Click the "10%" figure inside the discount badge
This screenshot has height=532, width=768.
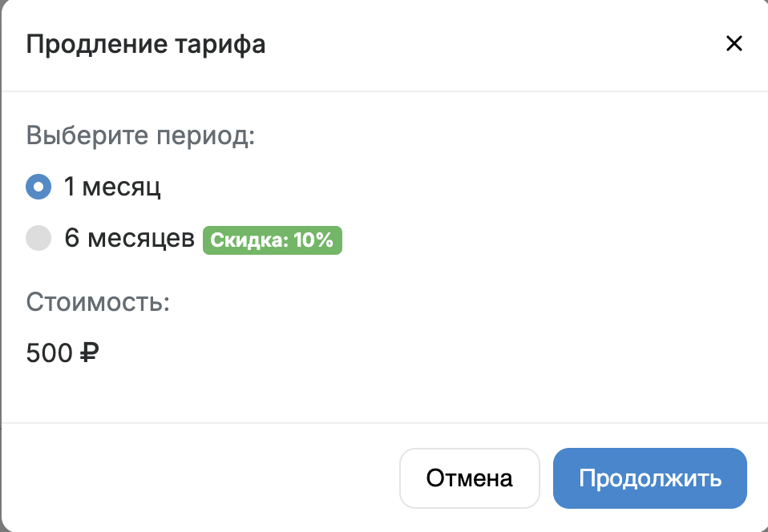click(x=312, y=240)
